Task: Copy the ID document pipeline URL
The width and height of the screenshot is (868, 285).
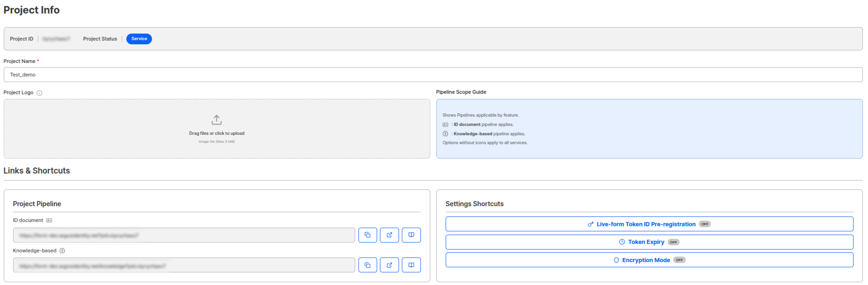Action: (368, 235)
